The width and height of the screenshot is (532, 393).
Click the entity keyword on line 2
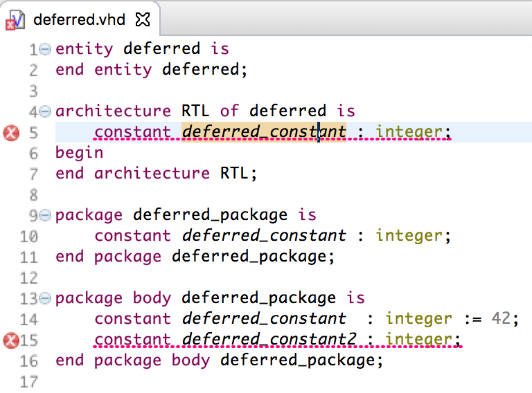pos(123,70)
